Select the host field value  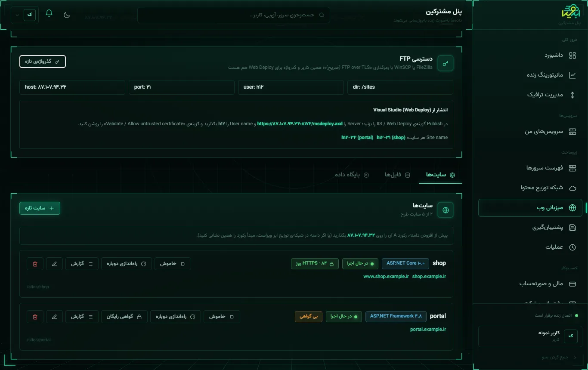[x=72, y=87]
